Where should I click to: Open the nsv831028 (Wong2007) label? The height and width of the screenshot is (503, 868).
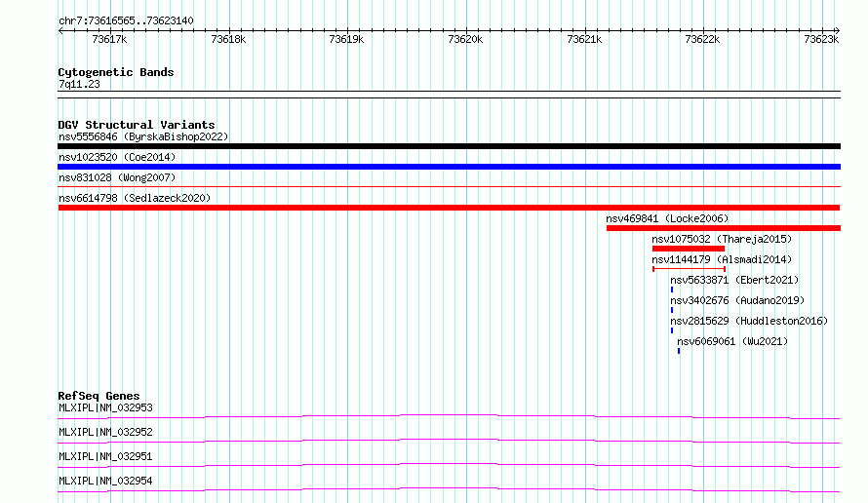coord(117,177)
